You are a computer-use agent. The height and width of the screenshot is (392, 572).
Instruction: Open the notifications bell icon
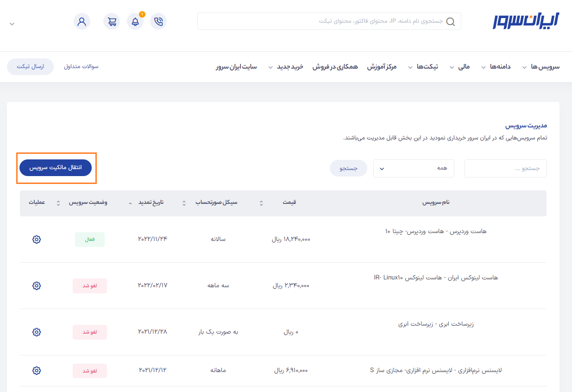(x=135, y=22)
